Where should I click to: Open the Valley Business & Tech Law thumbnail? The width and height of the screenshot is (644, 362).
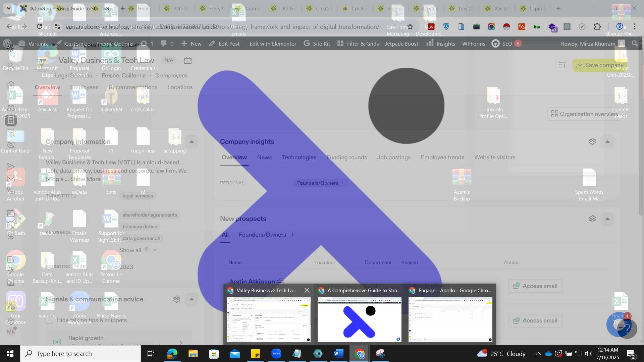click(x=269, y=319)
